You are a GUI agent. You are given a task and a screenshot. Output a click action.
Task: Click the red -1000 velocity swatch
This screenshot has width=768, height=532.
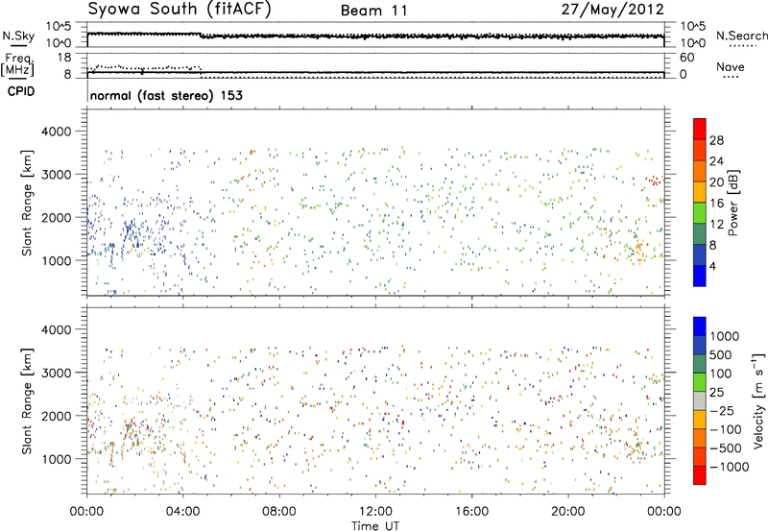700,475
